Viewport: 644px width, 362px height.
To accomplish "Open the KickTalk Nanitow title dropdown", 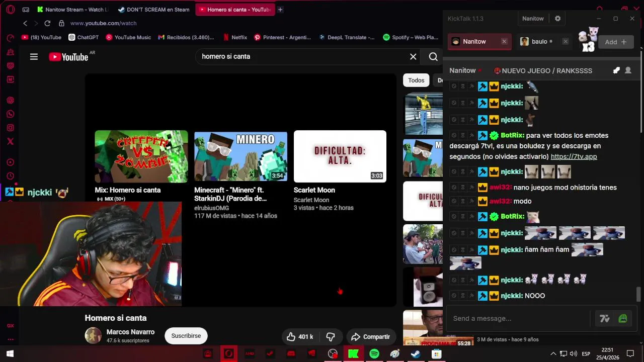I will tap(533, 19).
